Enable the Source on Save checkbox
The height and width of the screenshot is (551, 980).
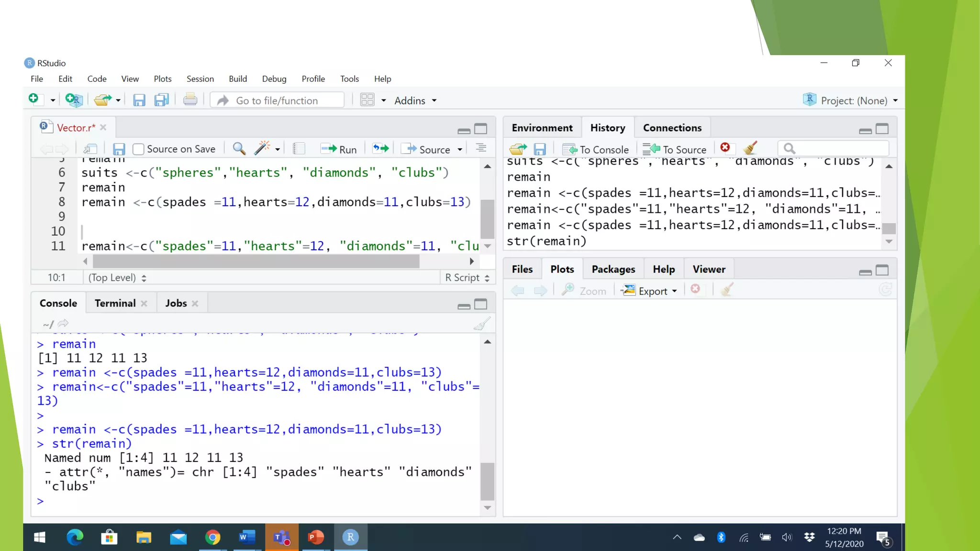tap(138, 149)
